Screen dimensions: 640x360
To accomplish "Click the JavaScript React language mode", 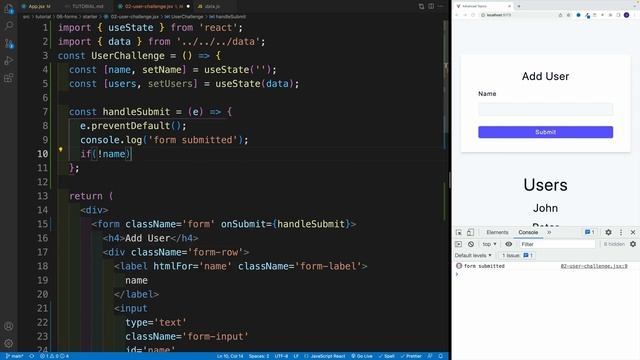I will (x=325, y=356).
